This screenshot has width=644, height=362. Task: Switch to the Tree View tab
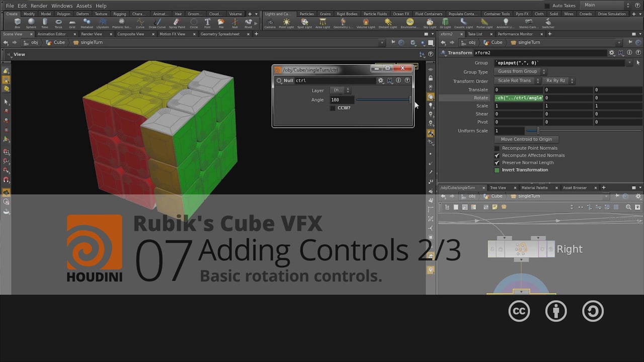coord(498,187)
